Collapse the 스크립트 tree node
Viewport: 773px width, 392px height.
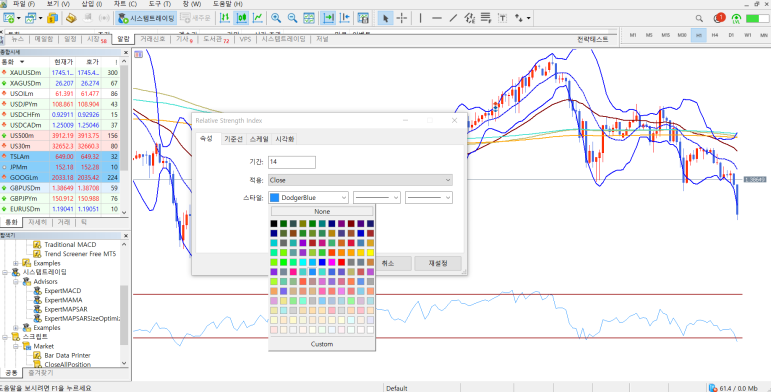[x=5, y=337]
